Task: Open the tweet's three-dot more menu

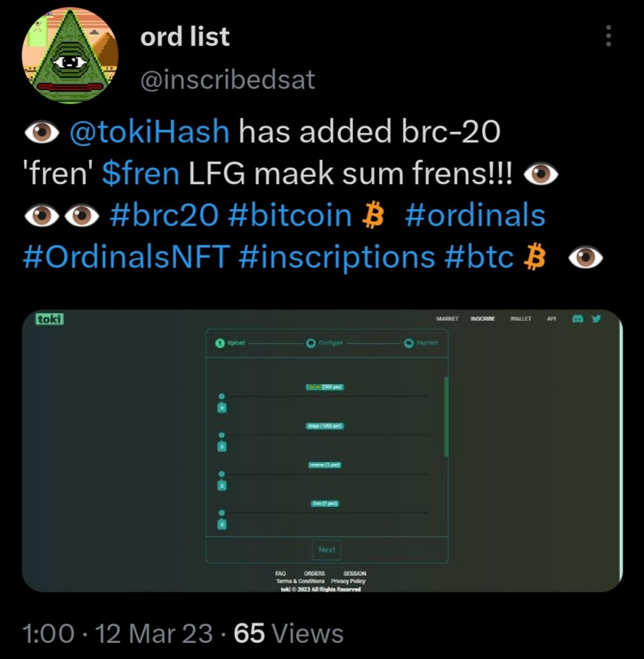Action: coord(607,36)
